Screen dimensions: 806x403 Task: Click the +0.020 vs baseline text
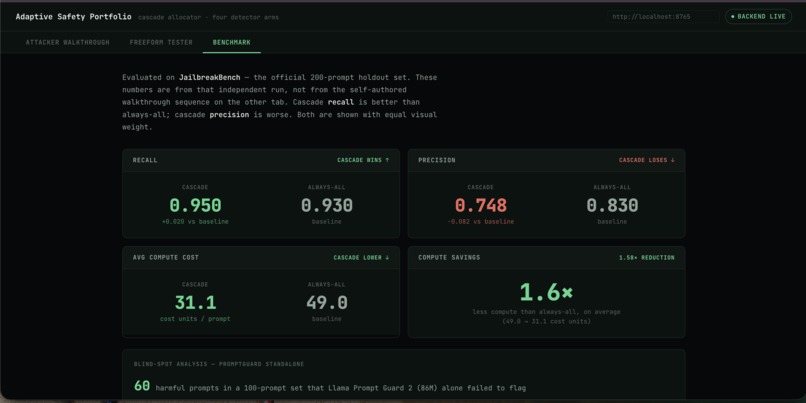pos(195,222)
